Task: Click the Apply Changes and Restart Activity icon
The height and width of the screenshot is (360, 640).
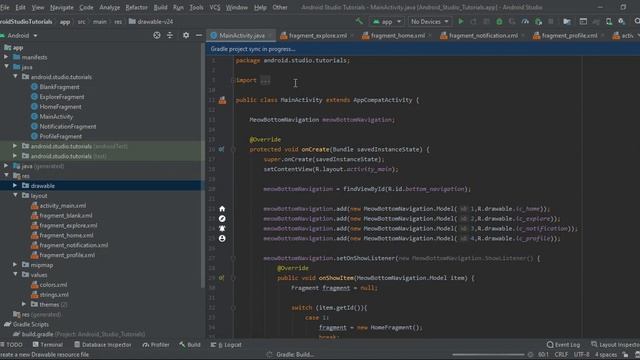Action: tap(473, 21)
